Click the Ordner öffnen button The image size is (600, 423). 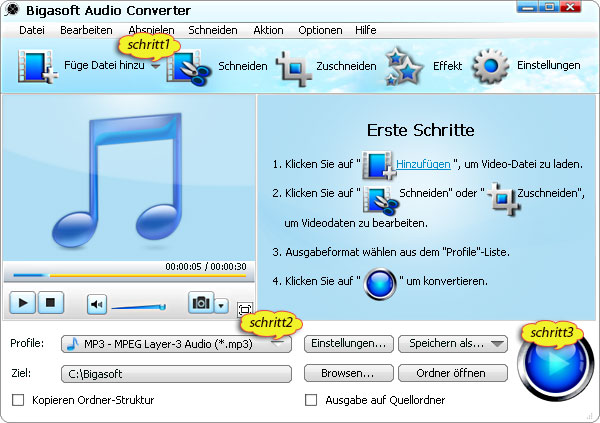[x=453, y=373]
